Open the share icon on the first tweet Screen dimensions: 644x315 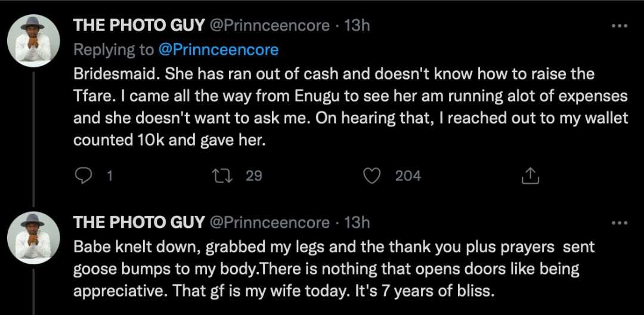point(530,175)
